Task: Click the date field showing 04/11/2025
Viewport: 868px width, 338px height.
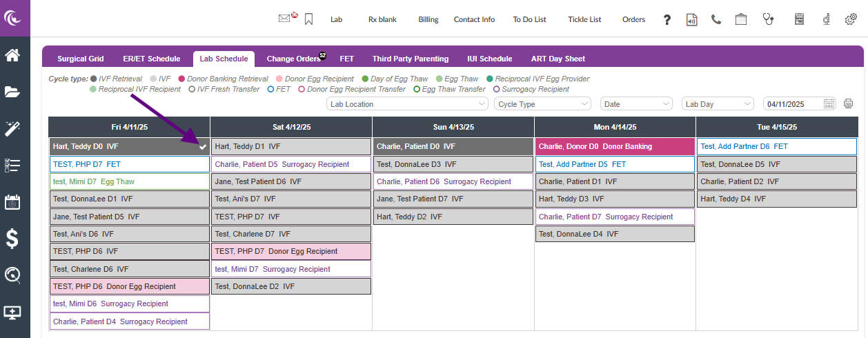Action: click(793, 104)
